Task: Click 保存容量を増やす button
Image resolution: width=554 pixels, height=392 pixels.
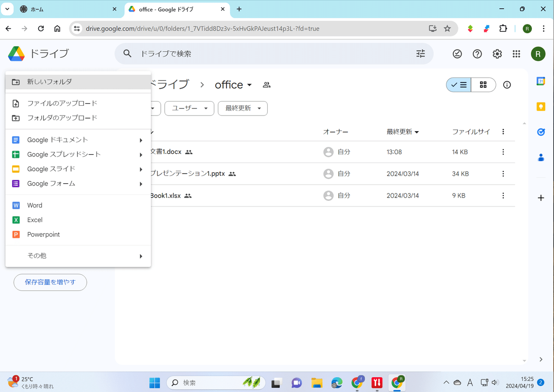Action: coord(50,282)
